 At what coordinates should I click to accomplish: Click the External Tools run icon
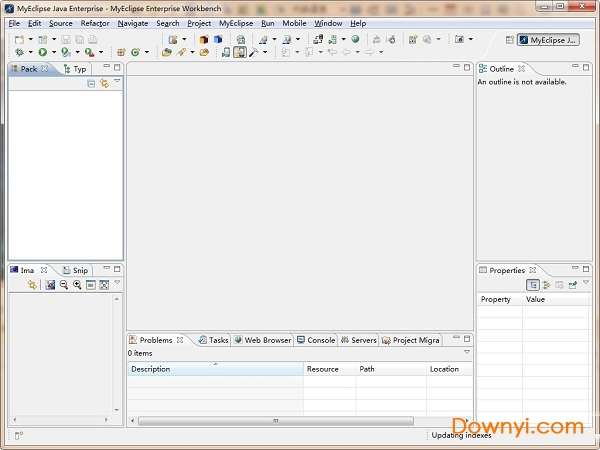pyautogui.click(x=90, y=52)
